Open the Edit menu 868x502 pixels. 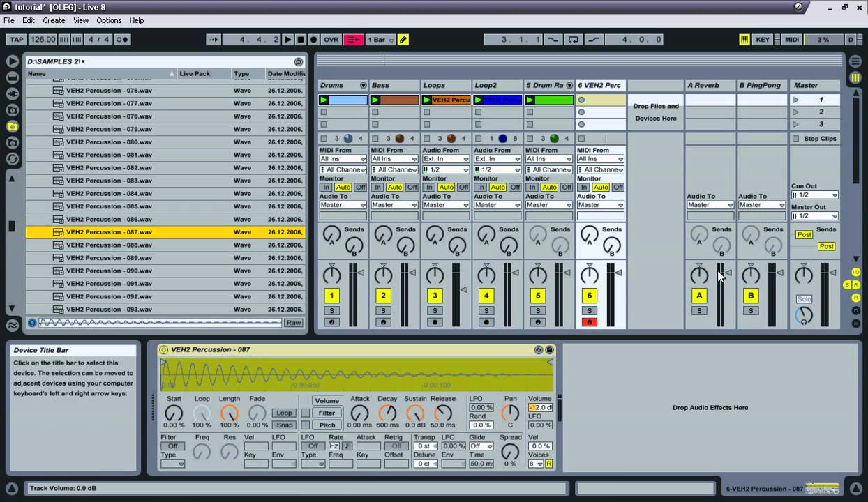pyautogui.click(x=29, y=21)
